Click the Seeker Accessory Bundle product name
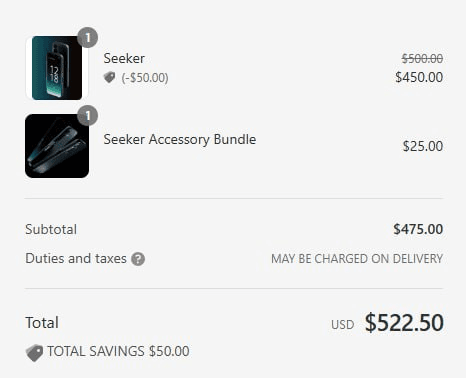 [x=180, y=139]
